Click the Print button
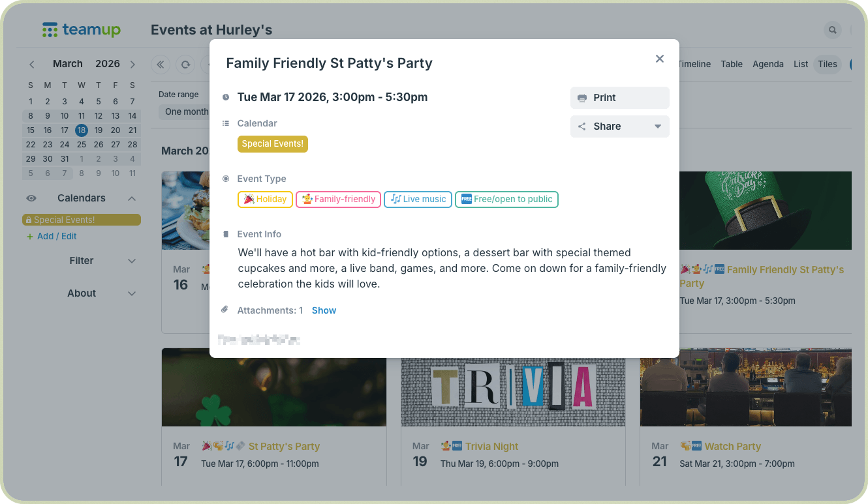Viewport: 868px width, 504px height. (619, 98)
